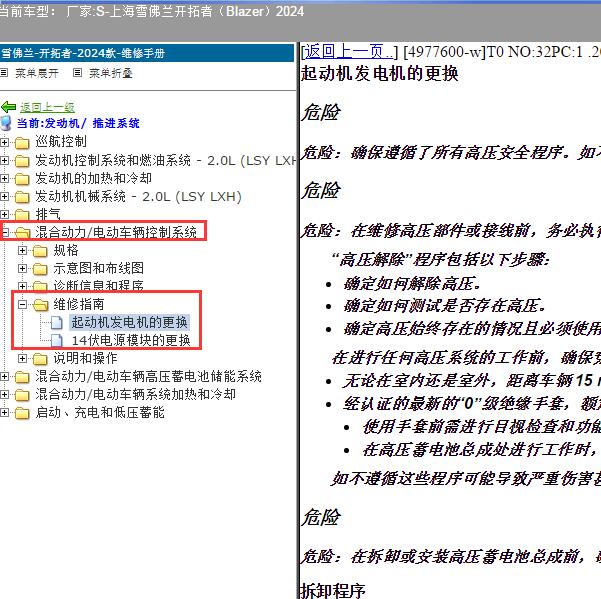Click folder icon of 发动机的加热和冷却

22,179
